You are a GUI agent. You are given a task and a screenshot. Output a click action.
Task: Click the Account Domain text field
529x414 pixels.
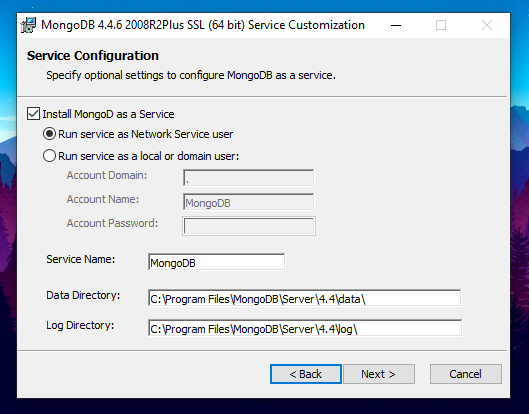tap(248, 178)
